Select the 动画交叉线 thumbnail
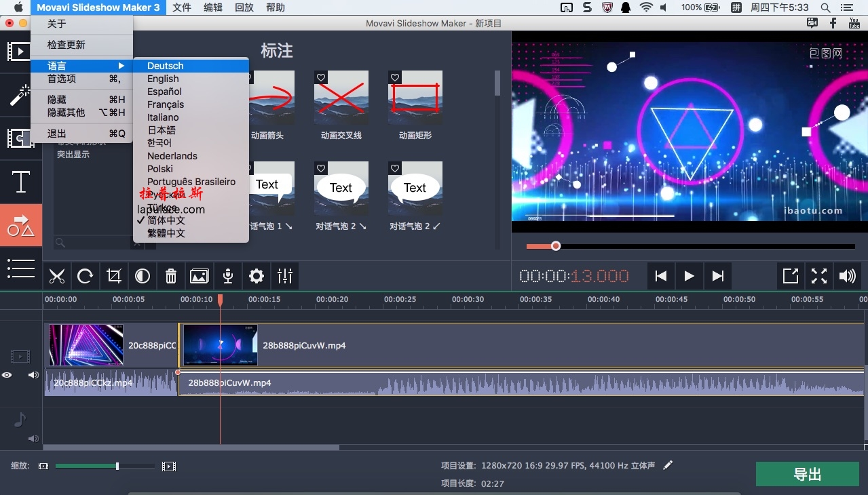The image size is (868, 495). 341,98
